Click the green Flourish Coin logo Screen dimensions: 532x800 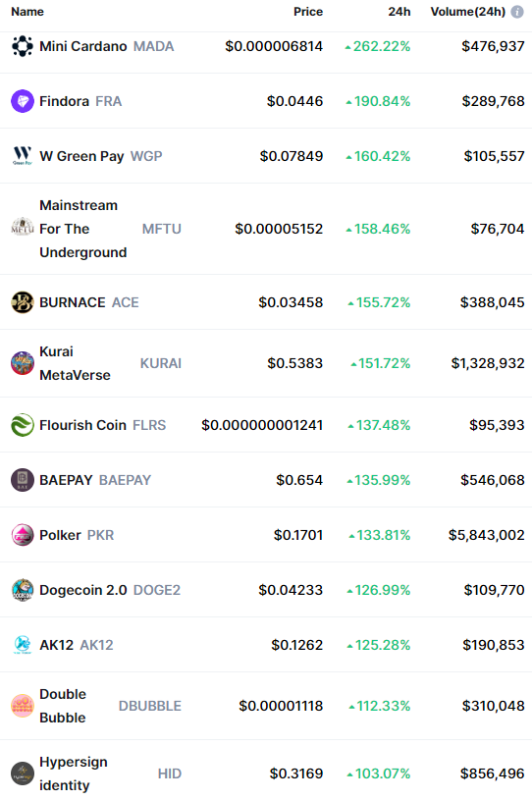[23, 425]
